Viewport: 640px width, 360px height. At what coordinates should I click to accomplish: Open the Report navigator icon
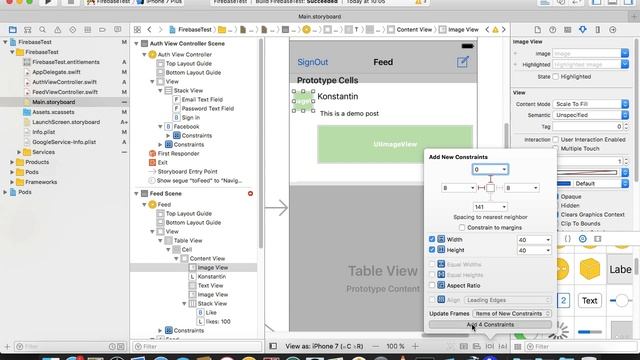(118, 30)
